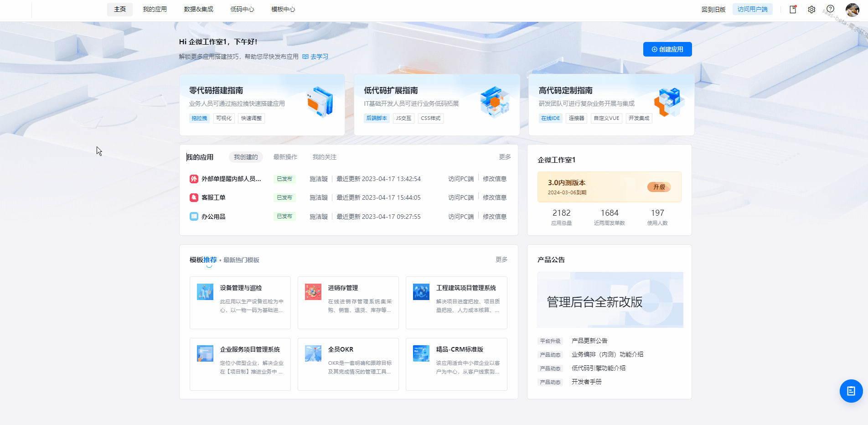Click the help question mark icon
Screen dimensions: 868x425
coord(831,9)
